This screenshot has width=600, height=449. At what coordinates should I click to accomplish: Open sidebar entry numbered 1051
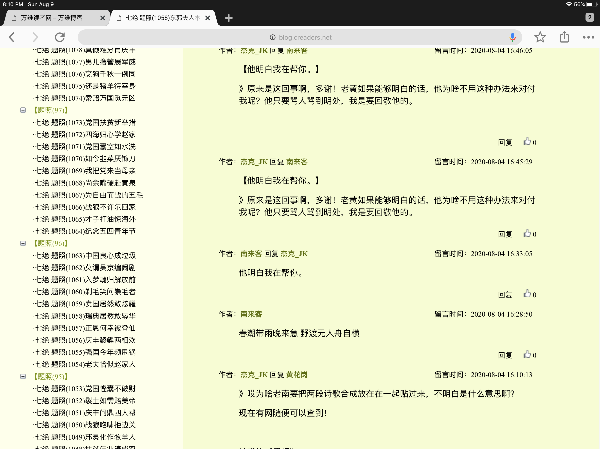pyautogui.click(x=85, y=413)
